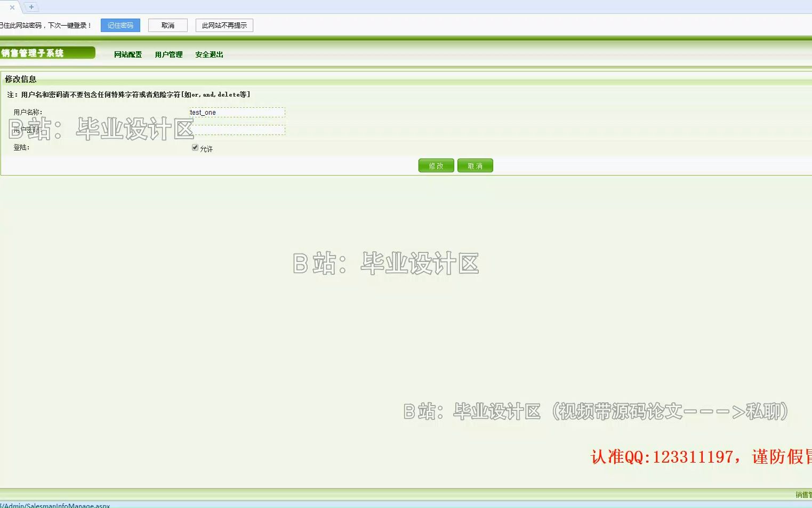Submit changes with the 修改 button

[x=436, y=166]
